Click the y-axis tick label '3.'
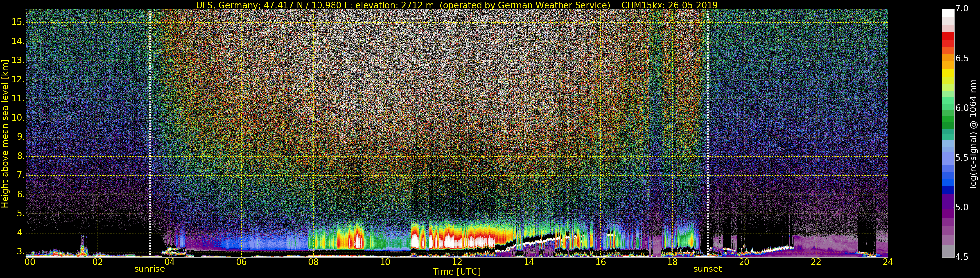 click(x=20, y=252)
